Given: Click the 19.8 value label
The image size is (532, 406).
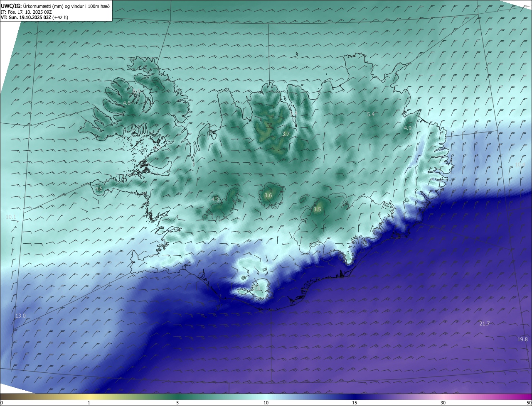Looking at the screenshot, I should click(522, 340).
